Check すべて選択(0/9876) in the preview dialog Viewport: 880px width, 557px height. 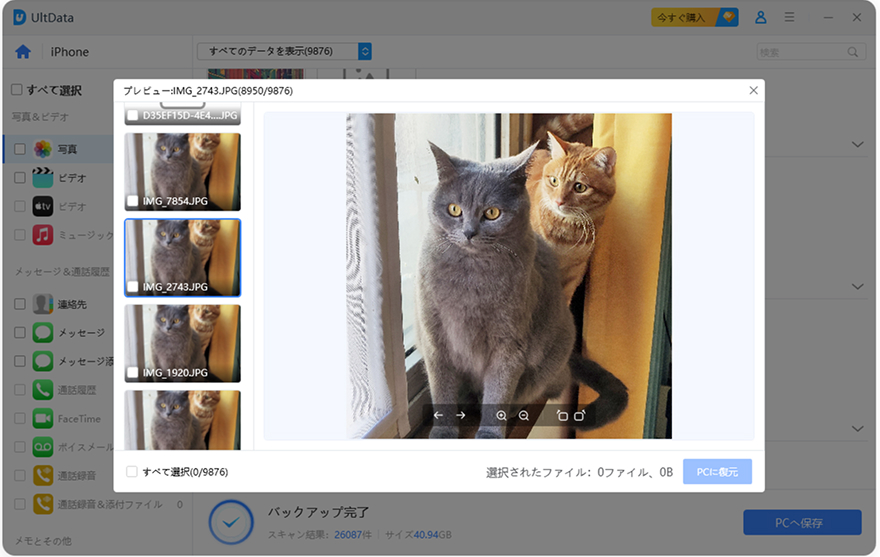coord(132,472)
